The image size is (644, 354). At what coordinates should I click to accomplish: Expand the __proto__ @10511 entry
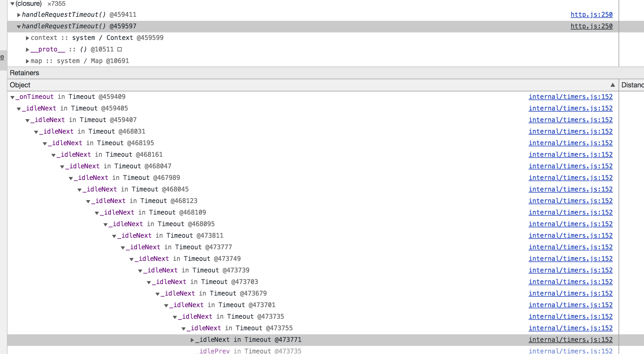click(x=27, y=50)
